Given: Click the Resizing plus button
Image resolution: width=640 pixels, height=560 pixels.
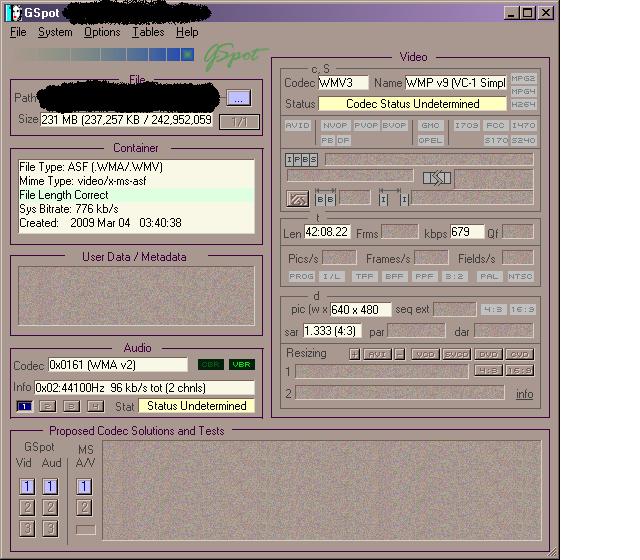Looking at the screenshot, I should [355, 354].
